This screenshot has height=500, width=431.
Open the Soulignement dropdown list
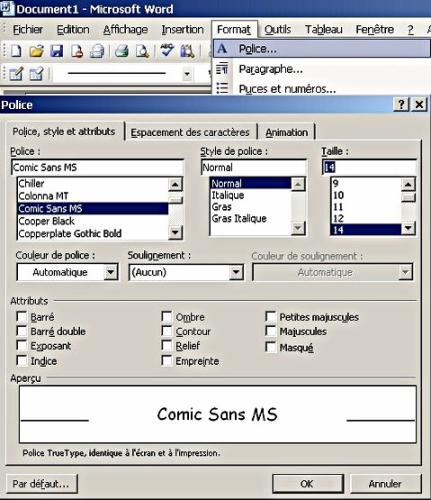[x=236, y=272]
